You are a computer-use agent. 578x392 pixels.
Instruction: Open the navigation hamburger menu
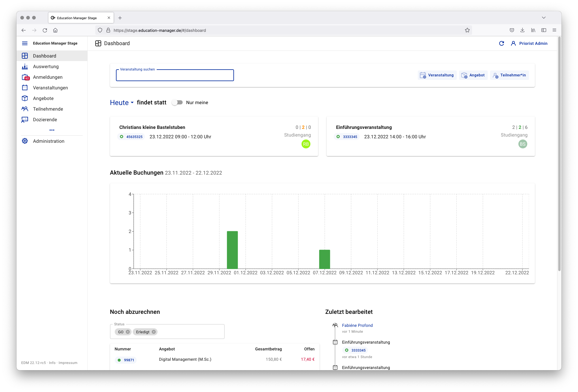pyautogui.click(x=25, y=43)
